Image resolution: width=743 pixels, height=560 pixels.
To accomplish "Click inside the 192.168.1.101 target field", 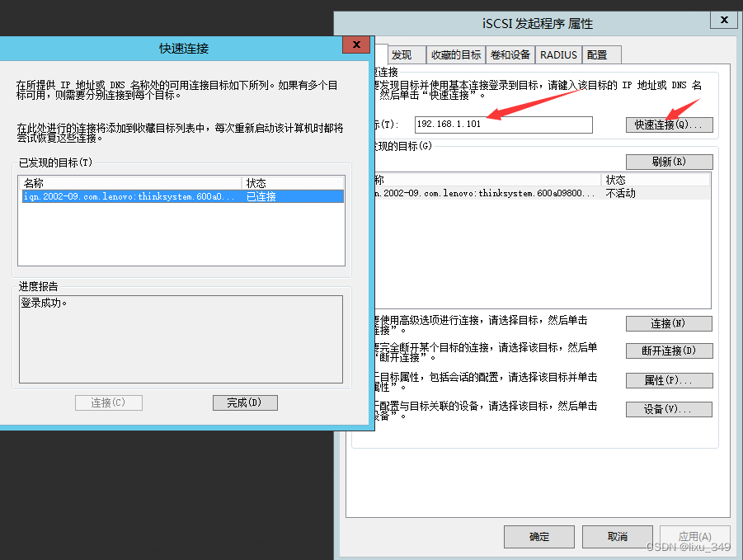I will point(502,125).
